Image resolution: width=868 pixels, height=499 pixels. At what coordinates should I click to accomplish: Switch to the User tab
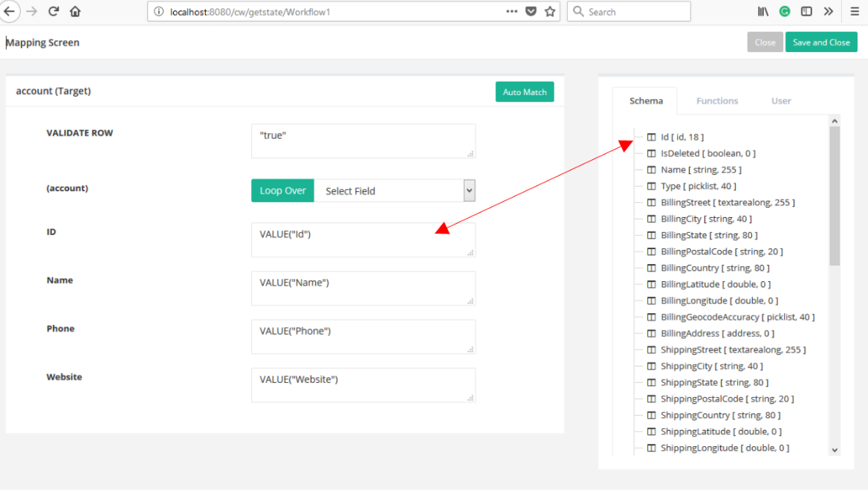pyautogui.click(x=781, y=100)
